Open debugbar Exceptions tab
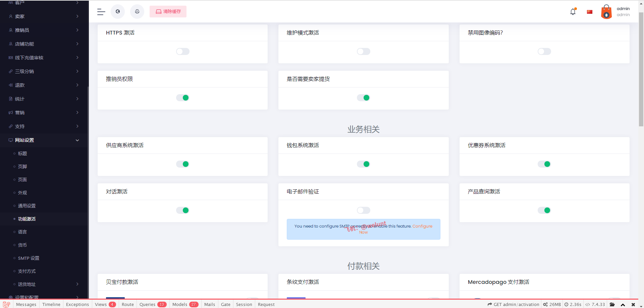This screenshot has width=644, height=308. coord(77,304)
